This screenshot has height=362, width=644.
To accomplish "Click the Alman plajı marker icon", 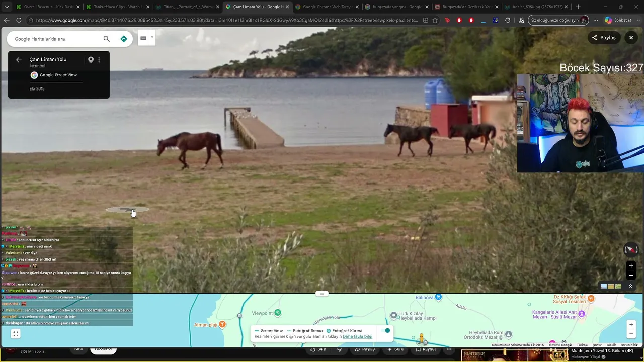I will (x=222, y=324).
